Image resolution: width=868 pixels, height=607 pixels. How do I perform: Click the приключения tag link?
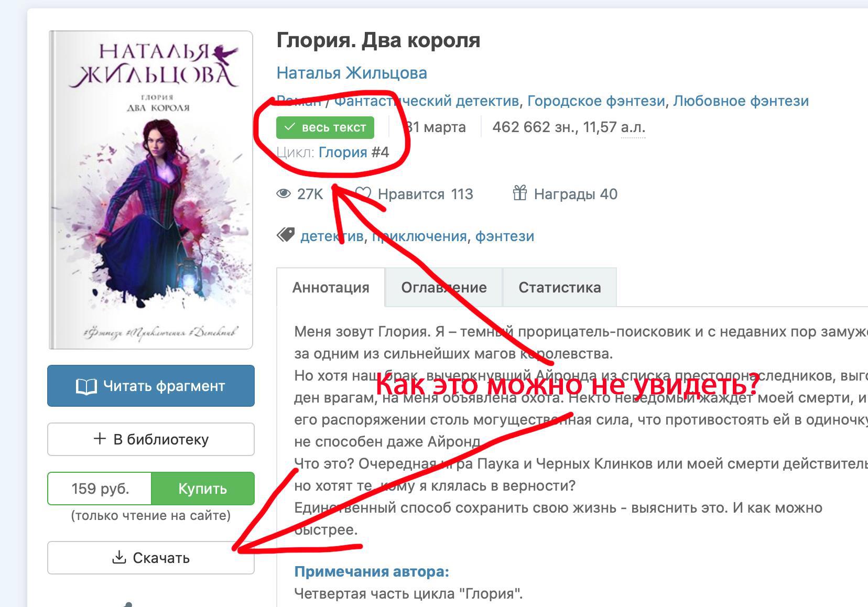tap(419, 236)
